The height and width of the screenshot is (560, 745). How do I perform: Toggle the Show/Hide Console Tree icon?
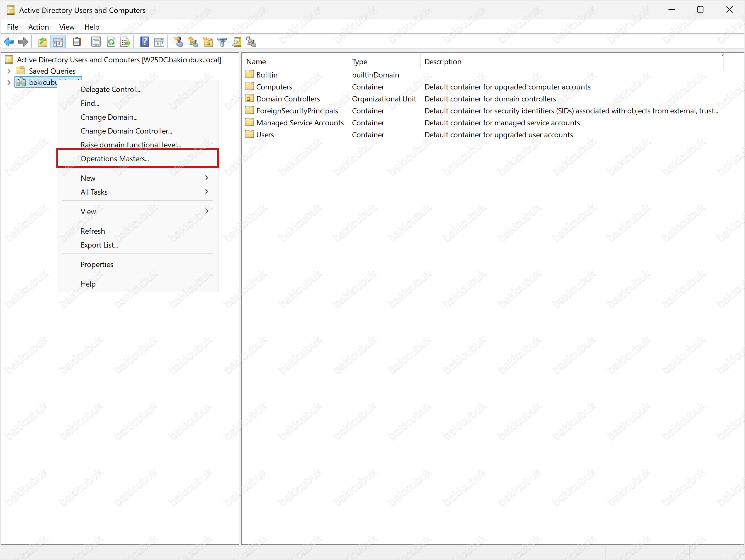coord(58,42)
